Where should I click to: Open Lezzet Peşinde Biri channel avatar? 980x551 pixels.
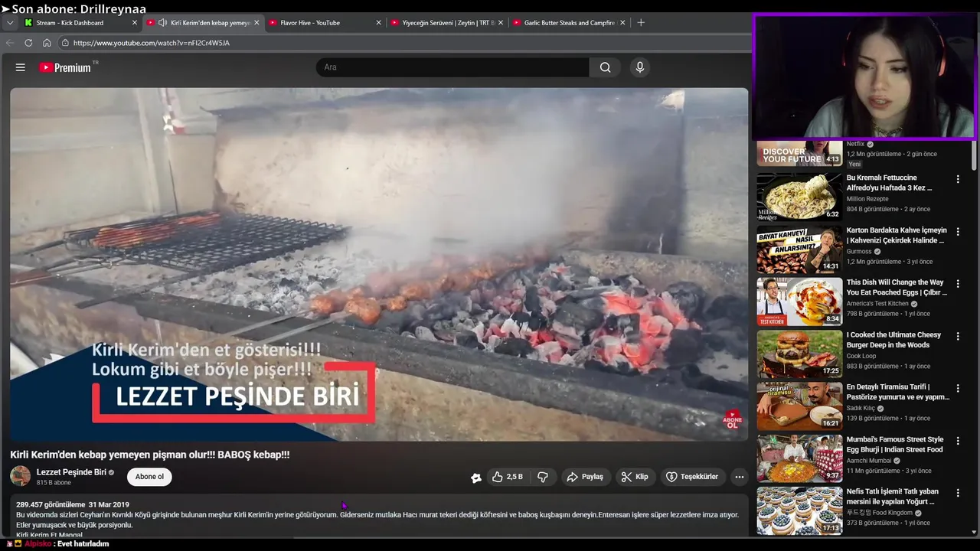tap(21, 476)
